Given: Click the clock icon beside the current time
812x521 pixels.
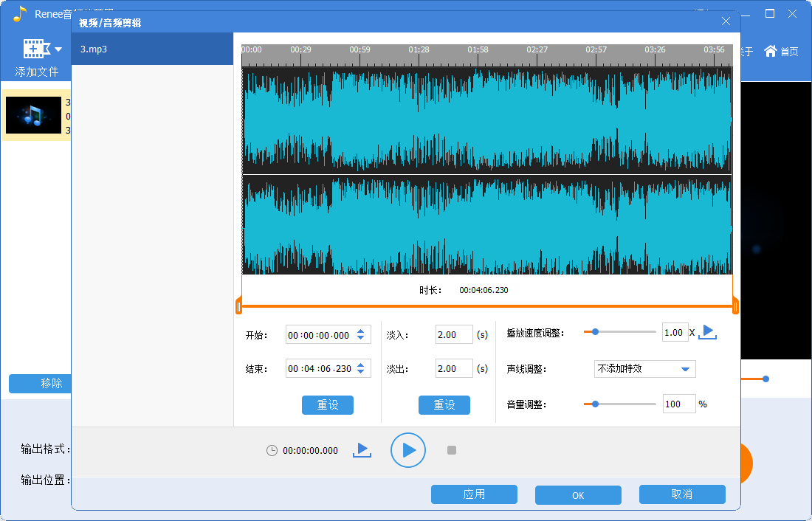Looking at the screenshot, I should click(272, 451).
